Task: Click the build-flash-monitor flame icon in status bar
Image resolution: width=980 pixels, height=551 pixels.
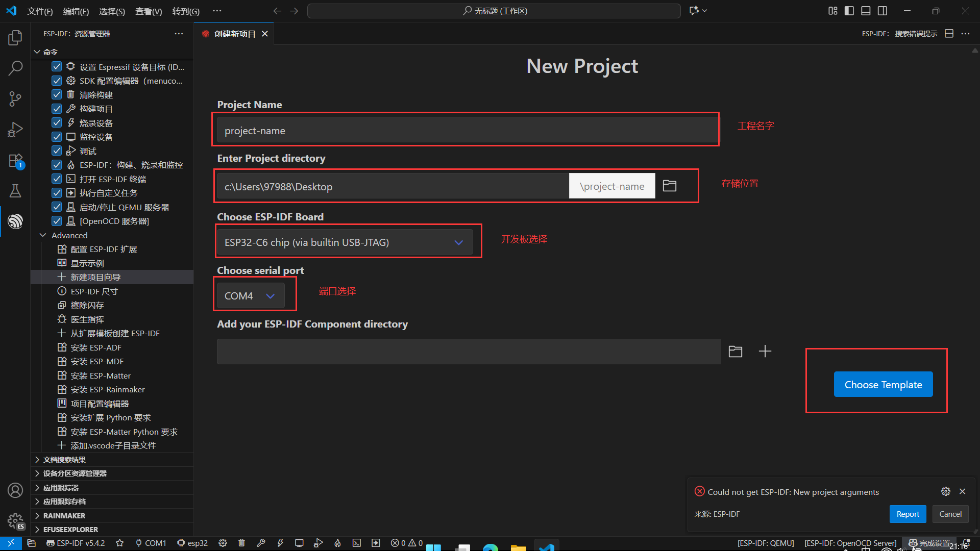Action: click(x=337, y=543)
